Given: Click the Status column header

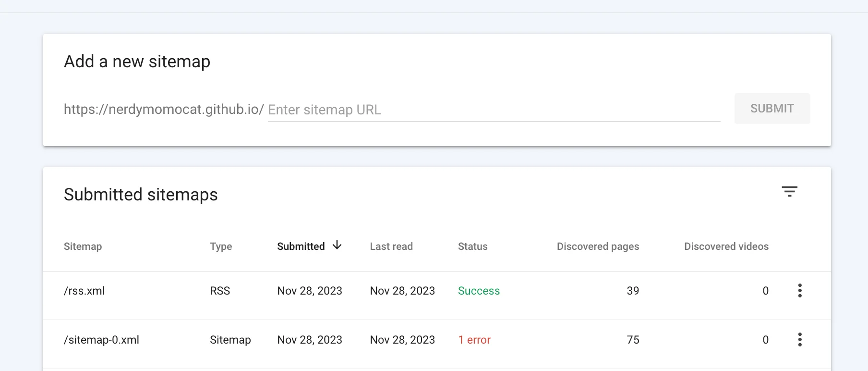Looking at the screenshot, I should click(472, 247).
